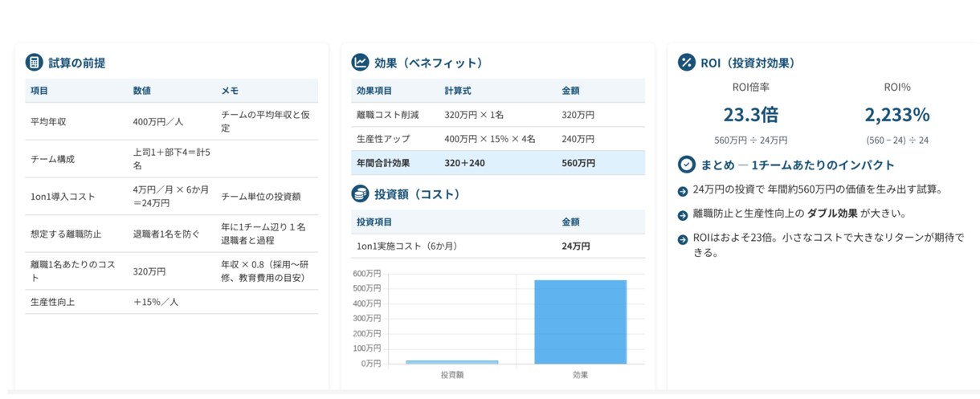Click the arrow bullet before 24万円の投資で

coord(683,191)
